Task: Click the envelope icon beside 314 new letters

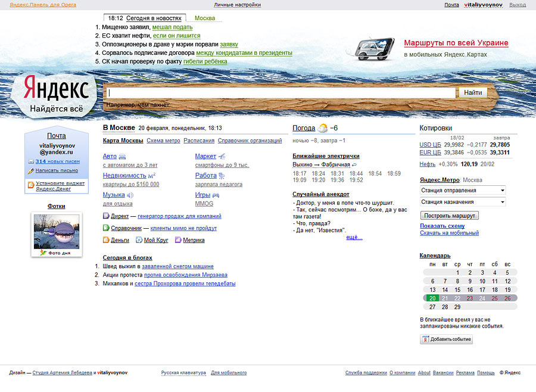Action: point(31,161)
